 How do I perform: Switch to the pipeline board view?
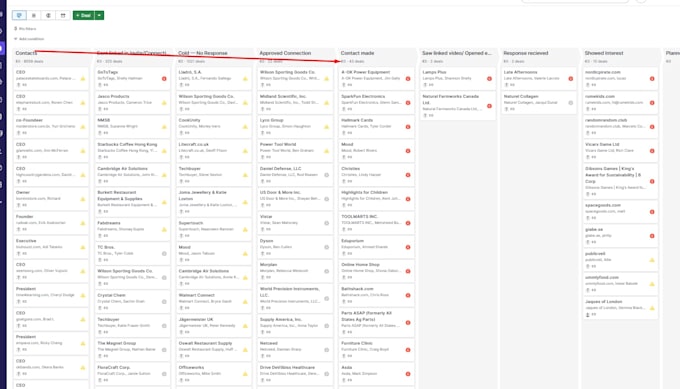click(19, 16)
